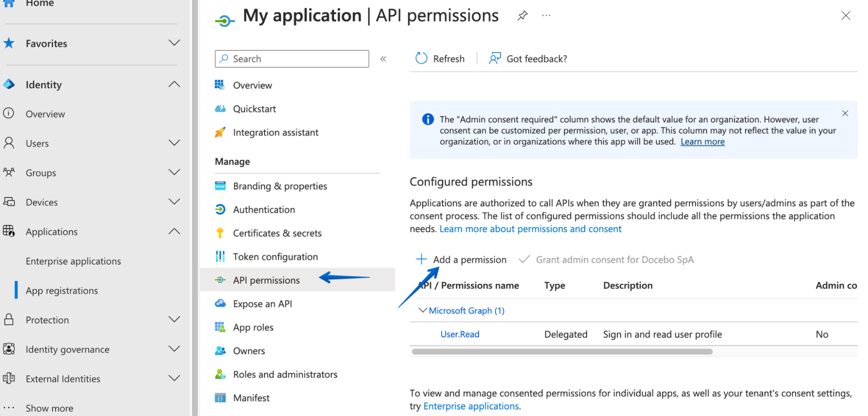Screen dimensions: 868x416
Task: Expand the Groups section
Action: (174, 172)
